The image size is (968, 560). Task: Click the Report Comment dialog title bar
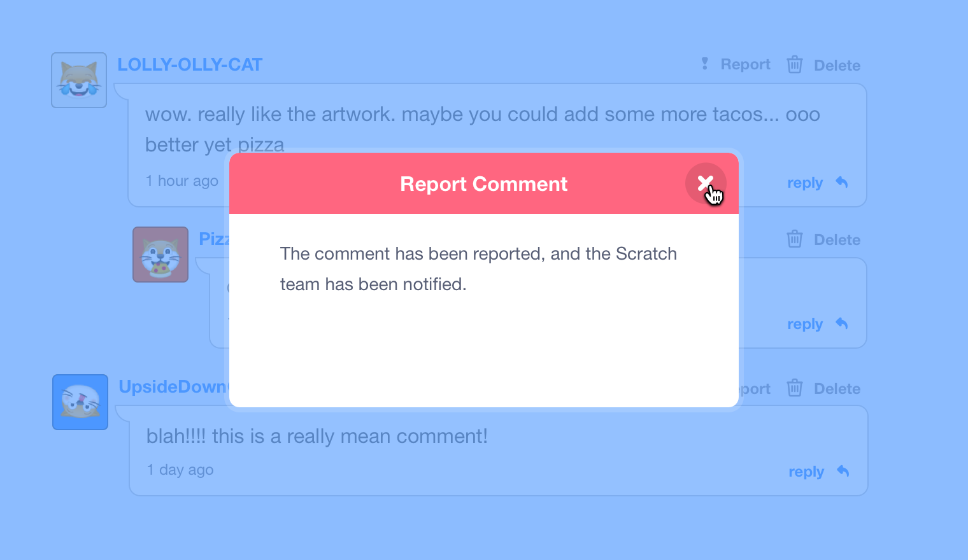(483, 184)
